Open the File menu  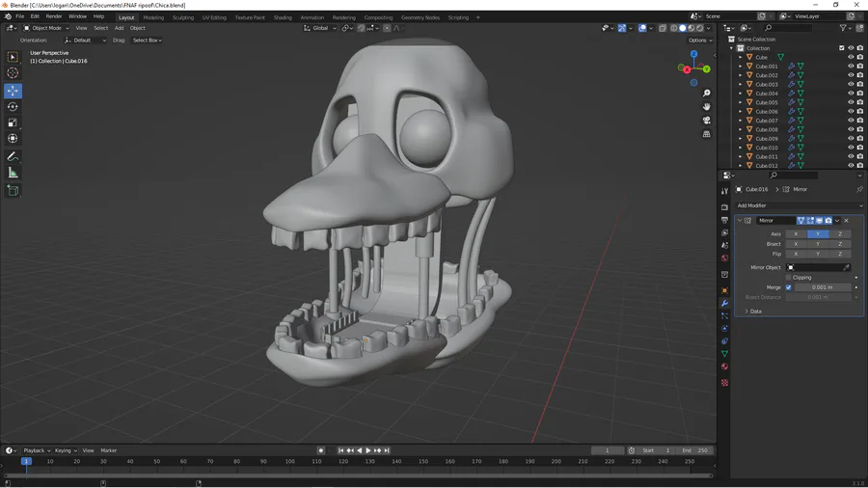point(20,16)
